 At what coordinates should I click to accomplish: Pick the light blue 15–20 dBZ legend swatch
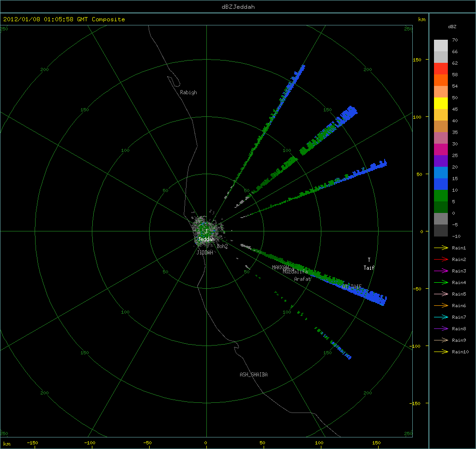441,173
